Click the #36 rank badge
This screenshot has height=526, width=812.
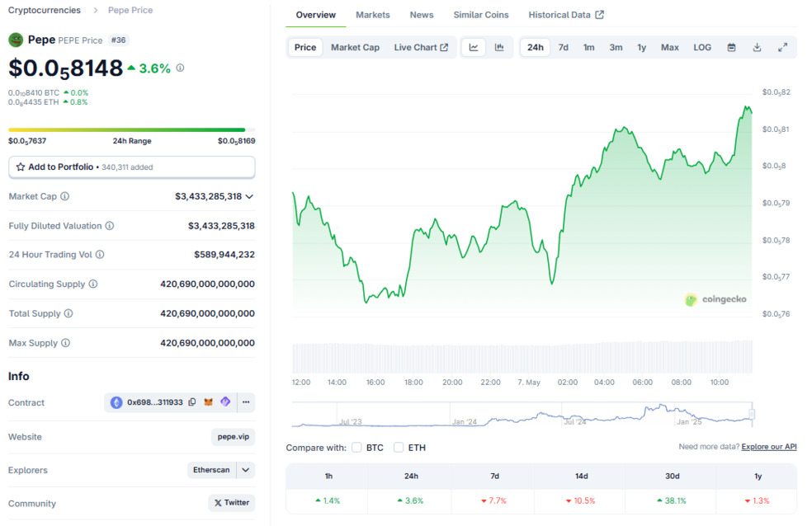[x=119, y=40]
